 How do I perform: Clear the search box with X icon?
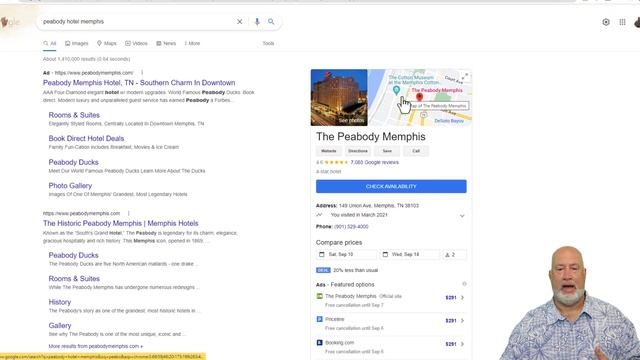(240, 22)
